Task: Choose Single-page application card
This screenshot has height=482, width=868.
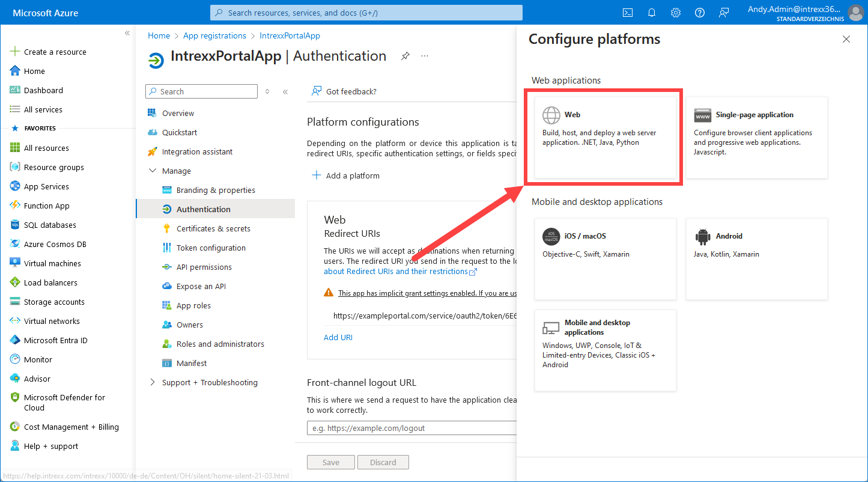Action: (757, 138)
